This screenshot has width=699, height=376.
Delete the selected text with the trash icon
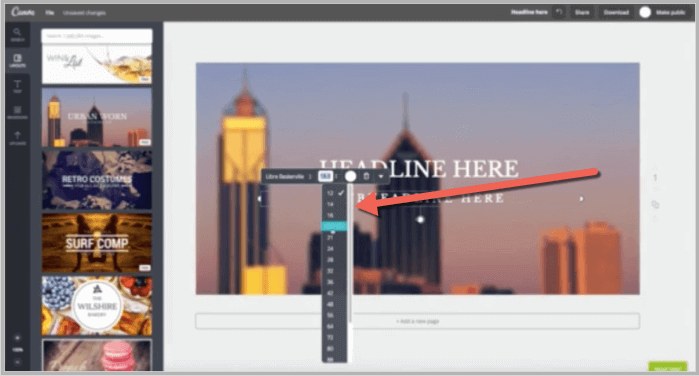click(x=366, y=176)
